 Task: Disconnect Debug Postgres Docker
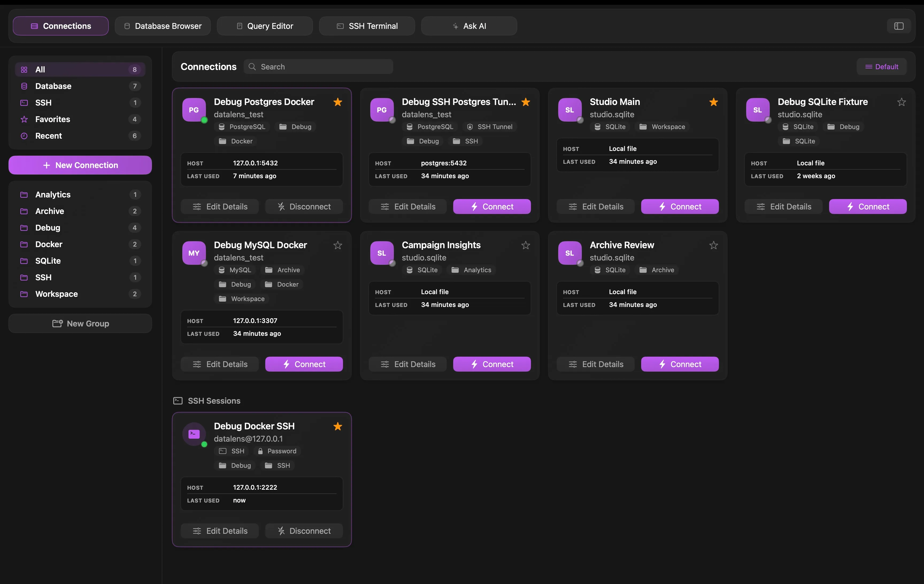click(x=304, y=207)
